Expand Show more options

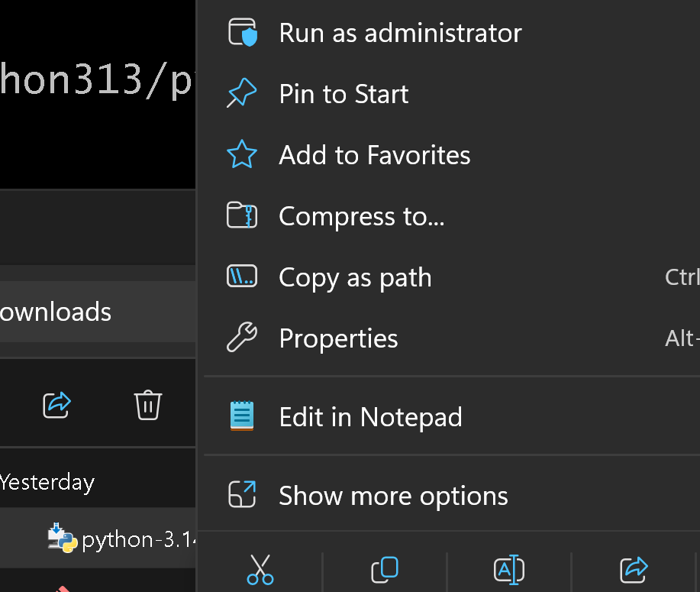393,496
